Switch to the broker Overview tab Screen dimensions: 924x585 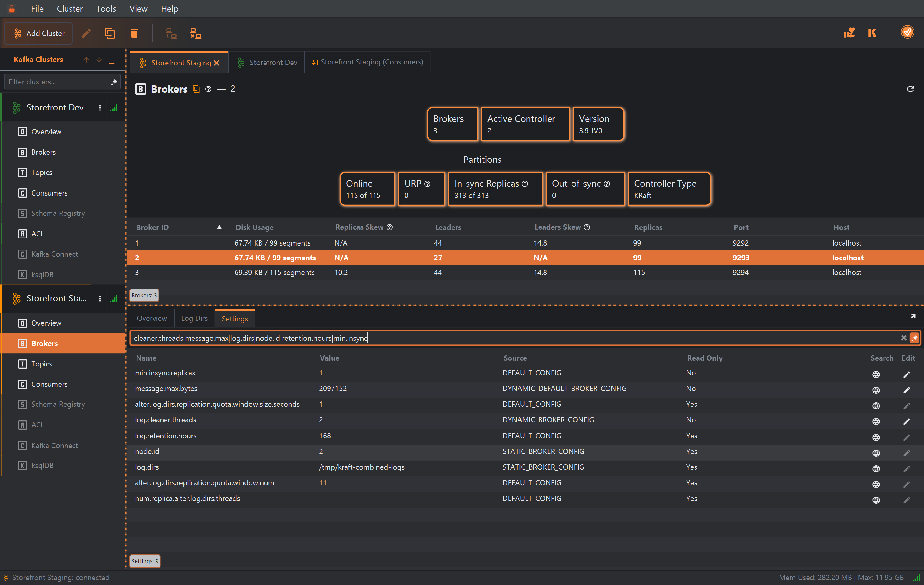tap(152, 318)
